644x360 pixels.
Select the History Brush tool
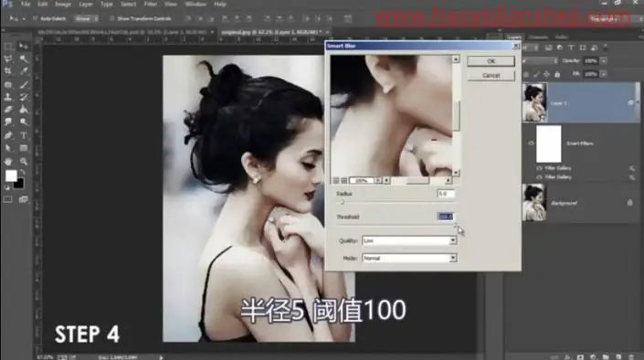[x=24, y=97]
